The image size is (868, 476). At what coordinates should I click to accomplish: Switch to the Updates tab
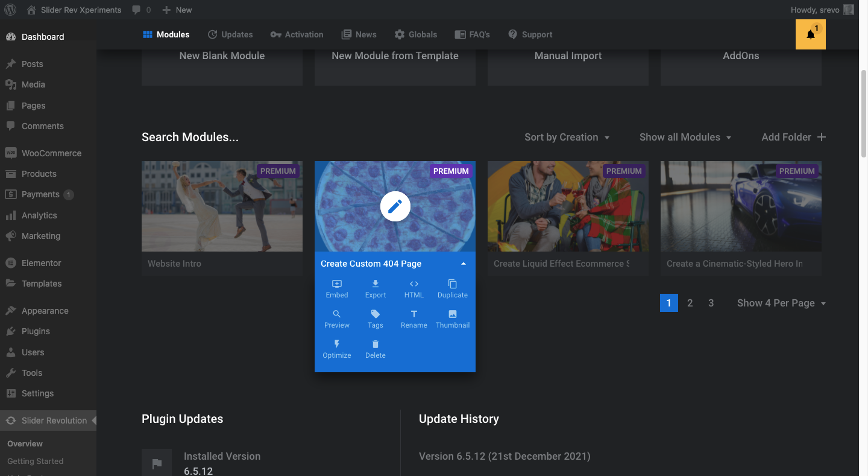click(x=230, y=34)
